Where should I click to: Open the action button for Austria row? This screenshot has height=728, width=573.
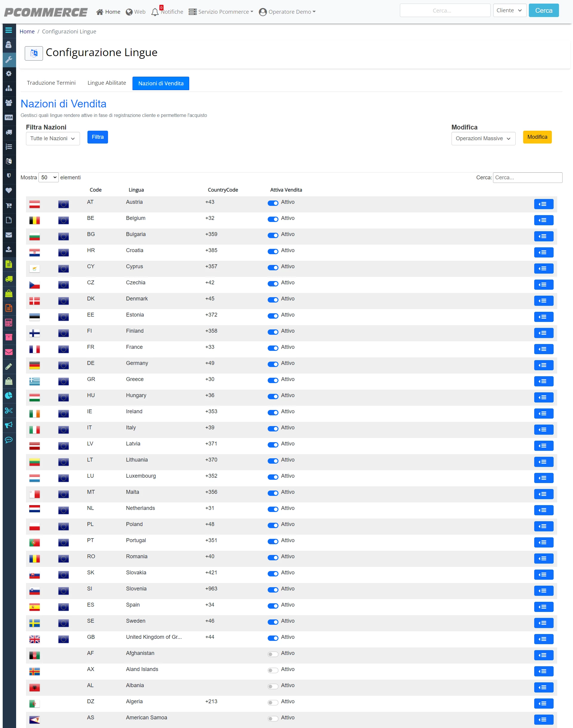click(543, 204)
